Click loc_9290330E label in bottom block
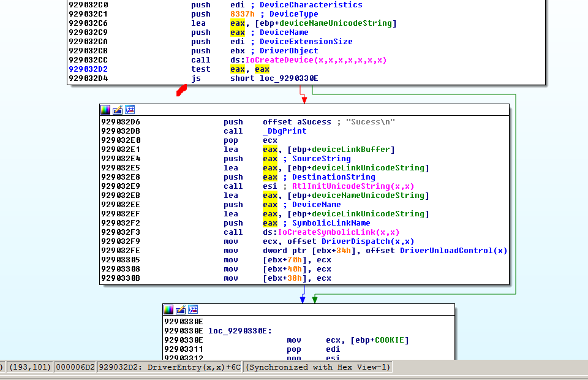 click(239, 330)
